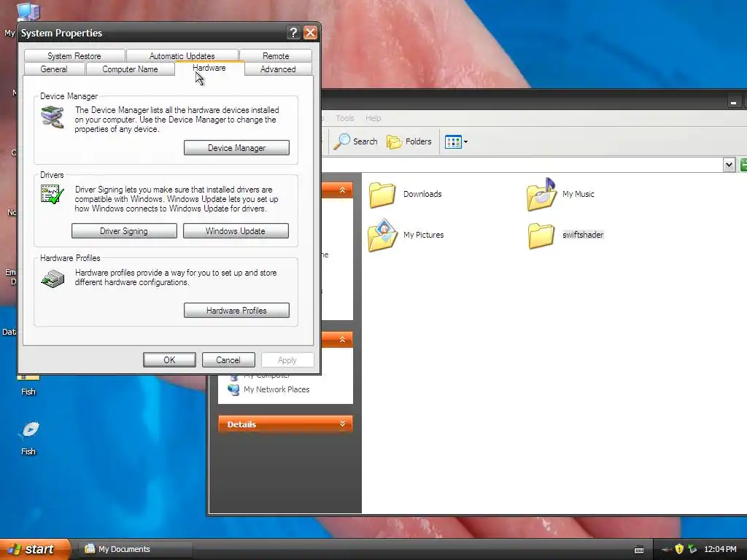This screenshot has width=747, height=560.
Task: Click the Driver Signing checkmark icon
Action: tap(53, 194)
